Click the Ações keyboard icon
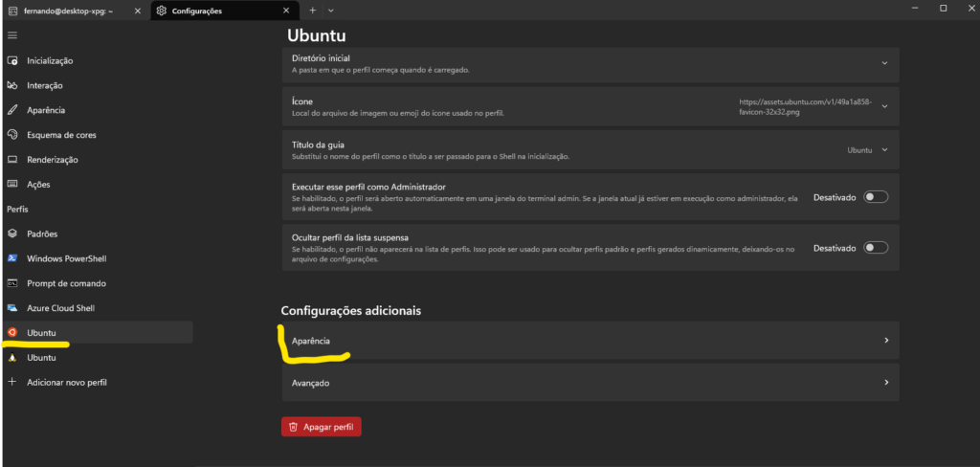 [11, 185]
